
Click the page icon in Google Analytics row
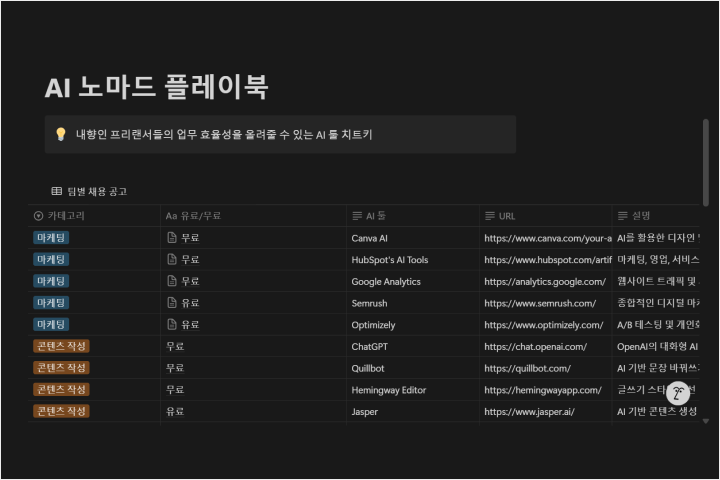(x=172, y=281)
